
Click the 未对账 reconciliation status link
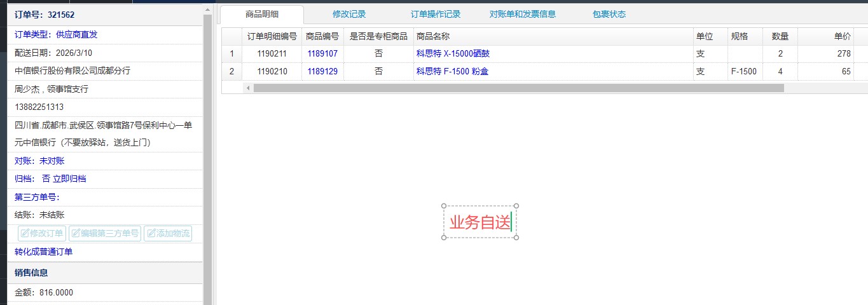[x=52, y=161]
